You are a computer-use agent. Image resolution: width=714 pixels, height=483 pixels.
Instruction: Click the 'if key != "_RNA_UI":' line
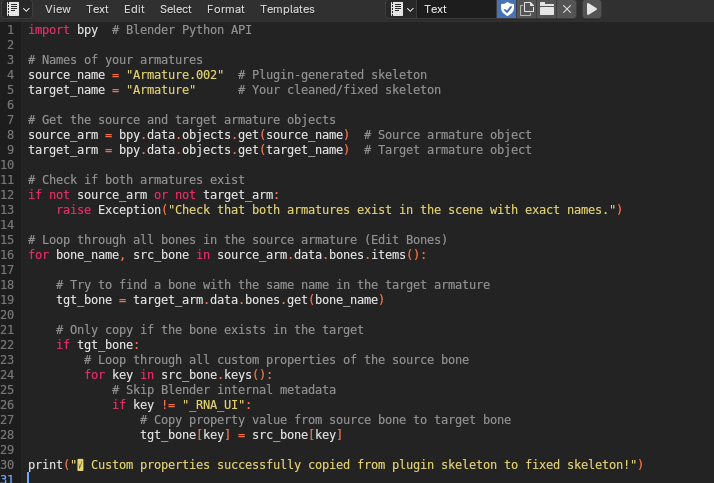[182, 405]
